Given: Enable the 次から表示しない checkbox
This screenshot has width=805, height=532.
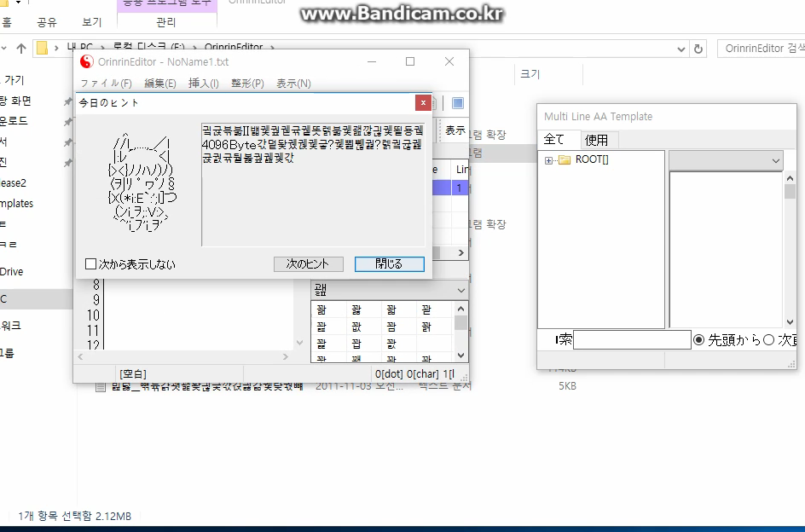Looking at the screenshot, I should pyautogui.click(x=91, y=264).
